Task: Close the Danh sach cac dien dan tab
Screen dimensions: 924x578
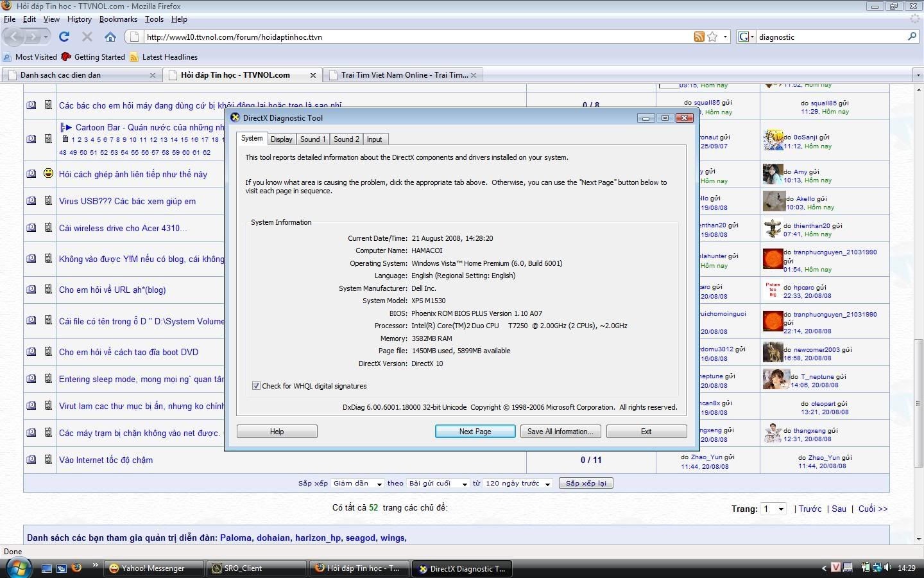Action: pyautogui.click(x=153, y=75)
